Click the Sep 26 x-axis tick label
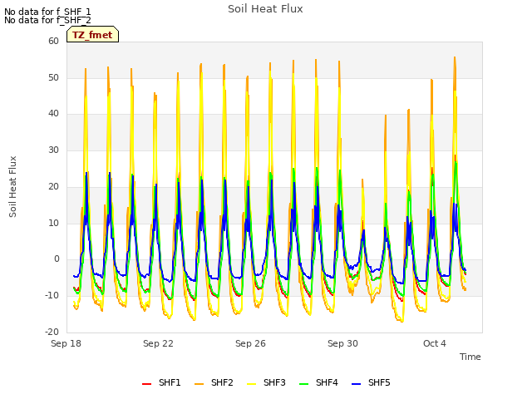 point(250,343)
